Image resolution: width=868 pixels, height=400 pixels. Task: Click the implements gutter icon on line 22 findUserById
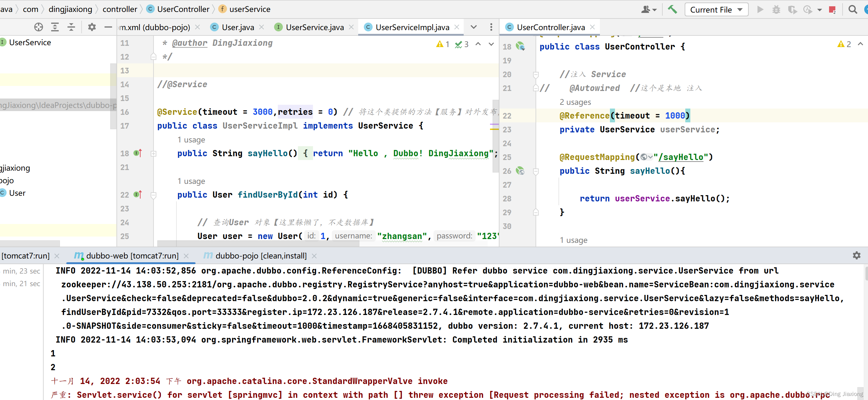tap(137, 195)
